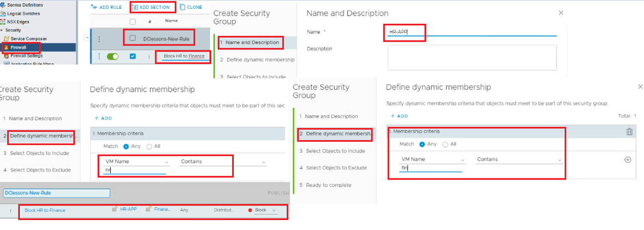
Task: Open three-dot menu beside the green rule toggle
Action: (99, 57)
